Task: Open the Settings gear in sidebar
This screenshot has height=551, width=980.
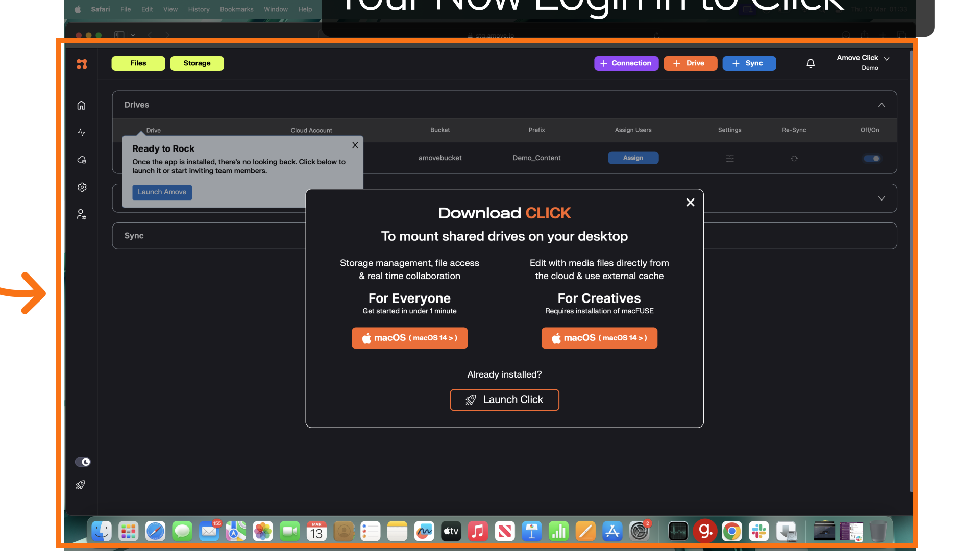Action: [x=82, y=187]
